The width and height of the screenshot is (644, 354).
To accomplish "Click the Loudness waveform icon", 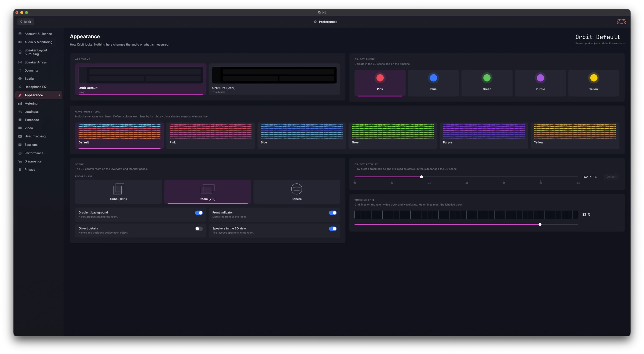I will 20,112.
